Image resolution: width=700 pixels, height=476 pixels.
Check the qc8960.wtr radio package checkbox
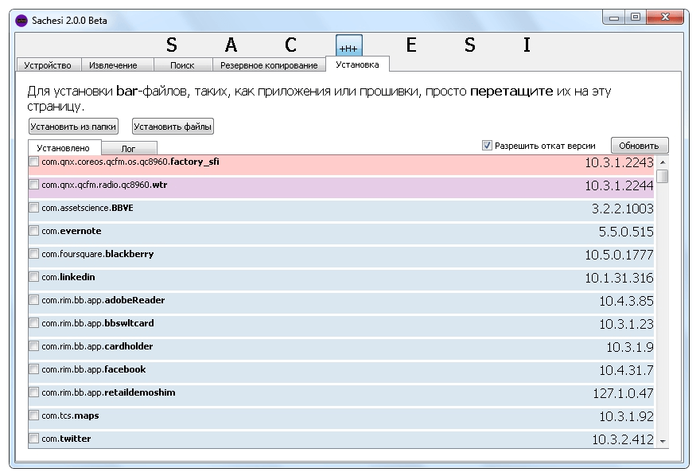34,185
